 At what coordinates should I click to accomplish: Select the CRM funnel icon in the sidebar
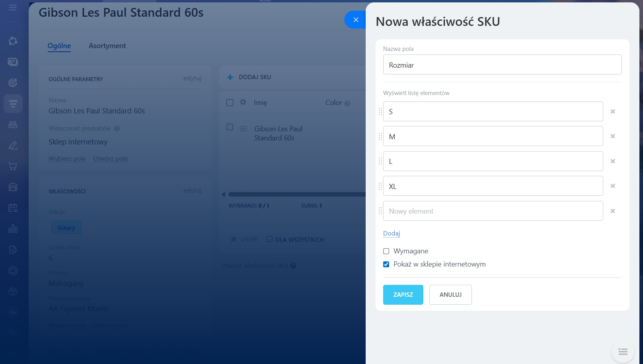point(13,104)
